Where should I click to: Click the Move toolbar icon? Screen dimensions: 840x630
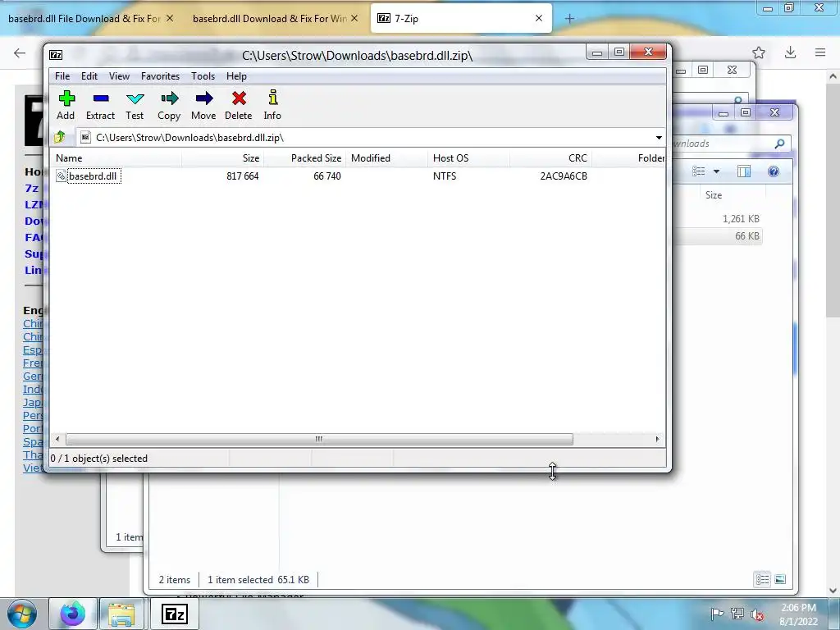[x=204, y=98]
